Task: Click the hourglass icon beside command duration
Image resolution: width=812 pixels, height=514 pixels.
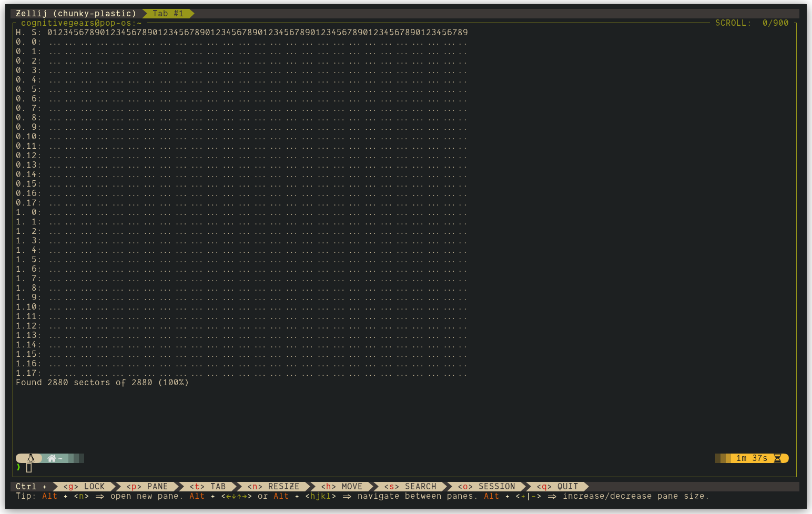Action: tap(777, 458)
